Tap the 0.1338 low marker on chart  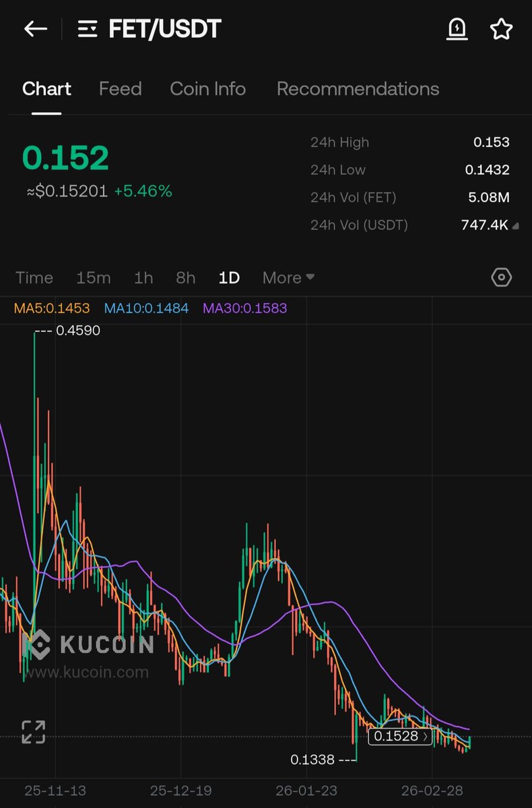(312, 760)
